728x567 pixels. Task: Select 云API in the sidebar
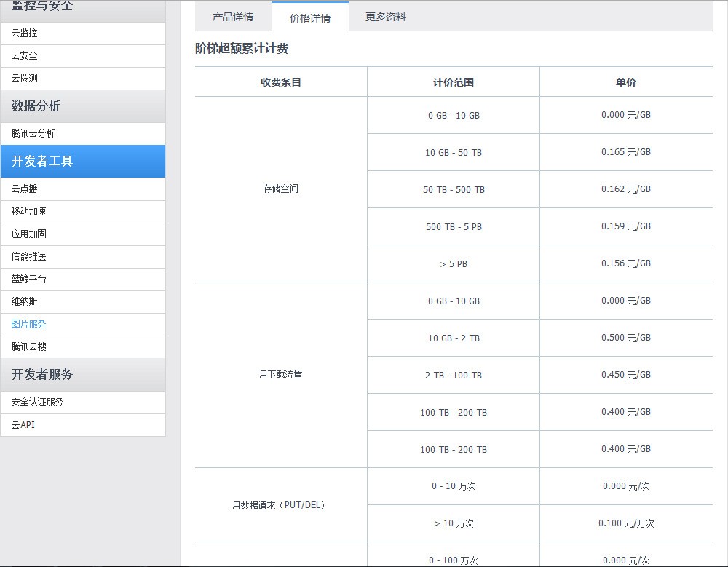click(83, 425)
